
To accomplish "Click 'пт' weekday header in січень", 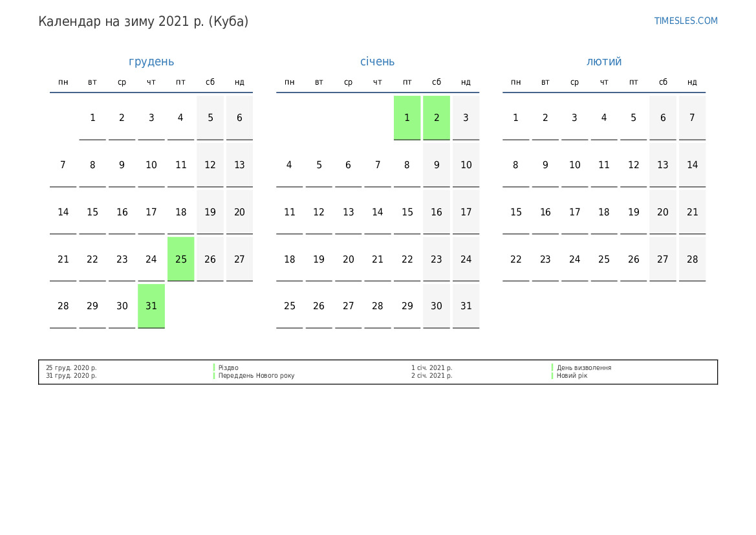I will pyautogui.click(x=407, y=82).
